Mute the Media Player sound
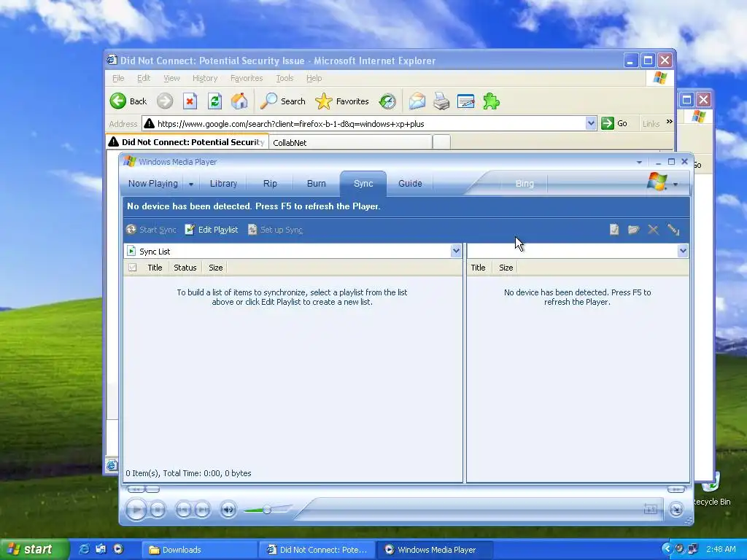The height and width of the screenshot is (560, 747). (x=228, y=510)
